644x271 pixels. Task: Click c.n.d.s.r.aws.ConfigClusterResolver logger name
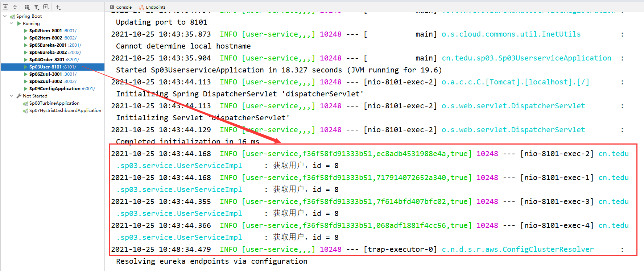pyautogui.click(x=518, y=249)
